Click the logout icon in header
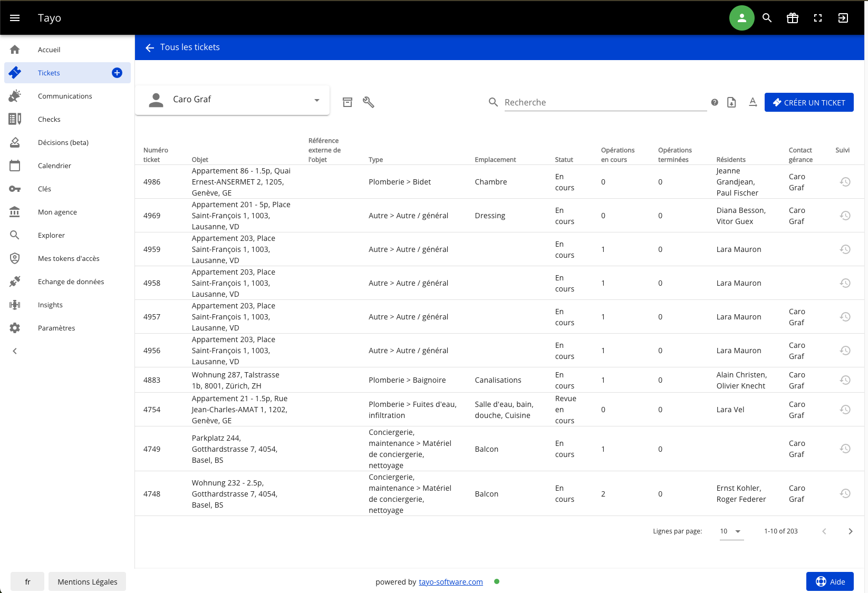Screen dimensions: 868x593 [x=843, y=18]
